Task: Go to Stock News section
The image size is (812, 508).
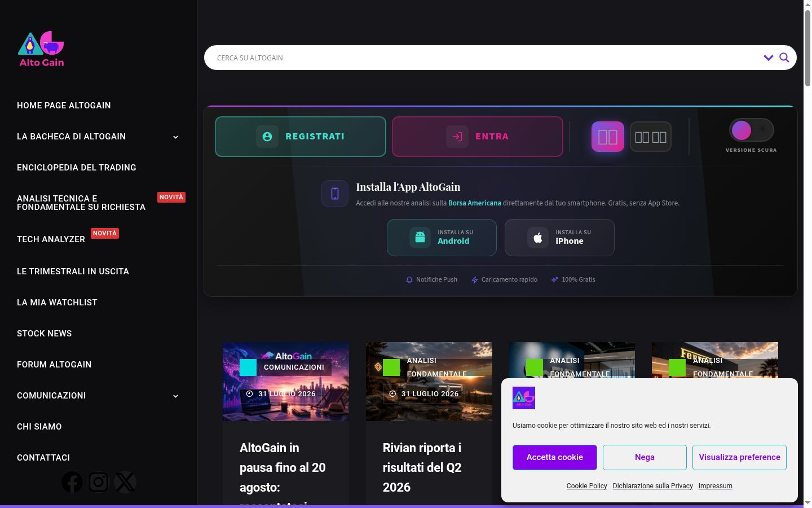Action: pyautogui.click(x=44, y=334)
